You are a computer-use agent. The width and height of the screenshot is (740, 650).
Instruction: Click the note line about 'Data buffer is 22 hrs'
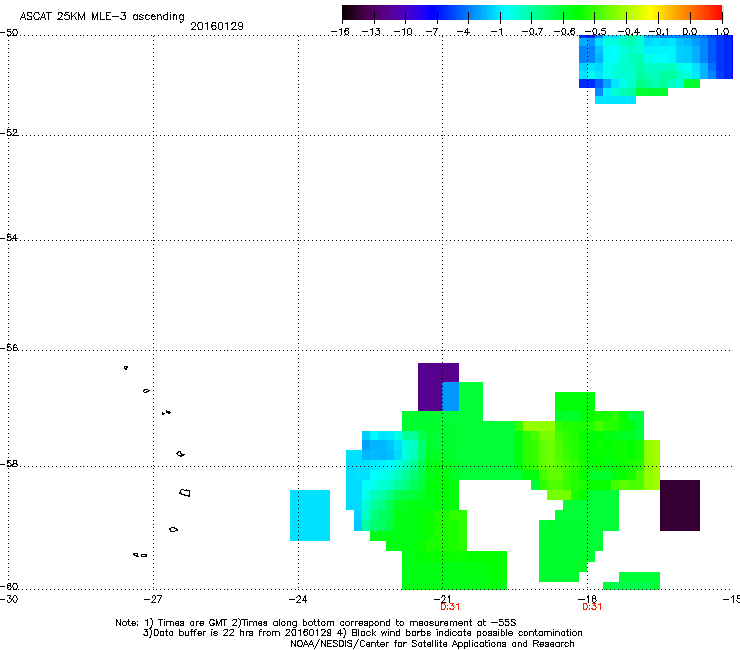pos(362,633)
